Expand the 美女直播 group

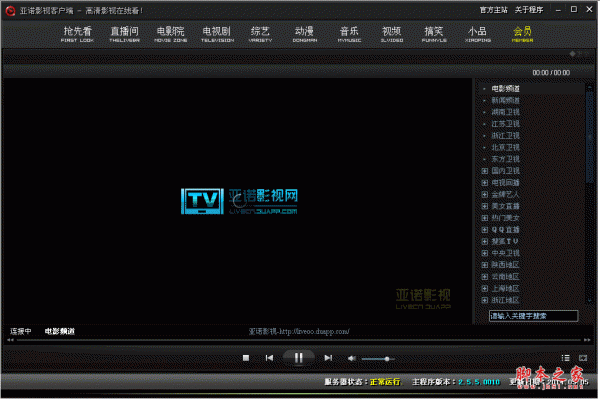484,206
